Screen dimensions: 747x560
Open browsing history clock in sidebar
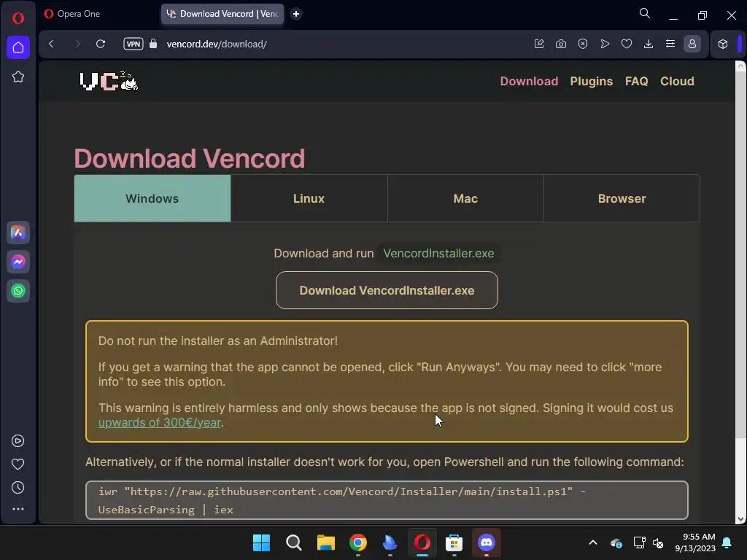tap(18, 488)
